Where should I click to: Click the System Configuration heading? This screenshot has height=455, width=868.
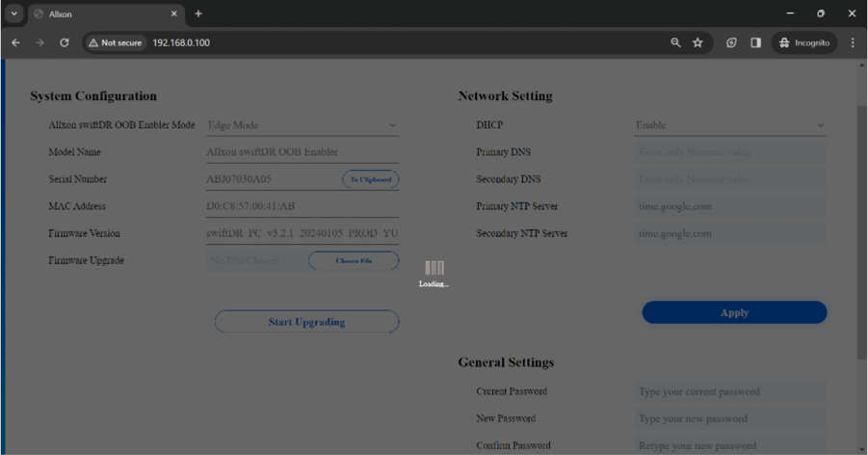point(93,95)
